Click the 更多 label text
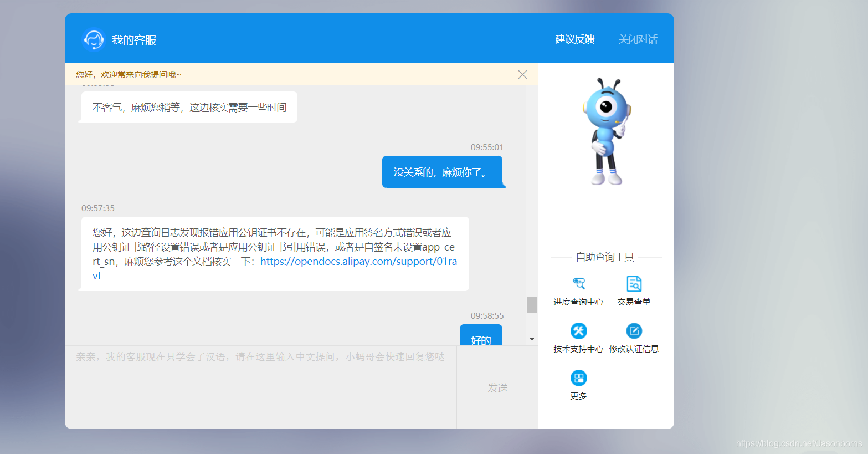 click(578, 396)
